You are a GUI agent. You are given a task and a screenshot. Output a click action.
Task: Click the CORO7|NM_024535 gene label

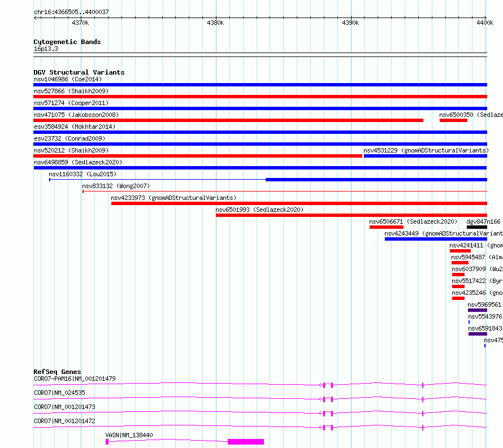coord(59,393)
